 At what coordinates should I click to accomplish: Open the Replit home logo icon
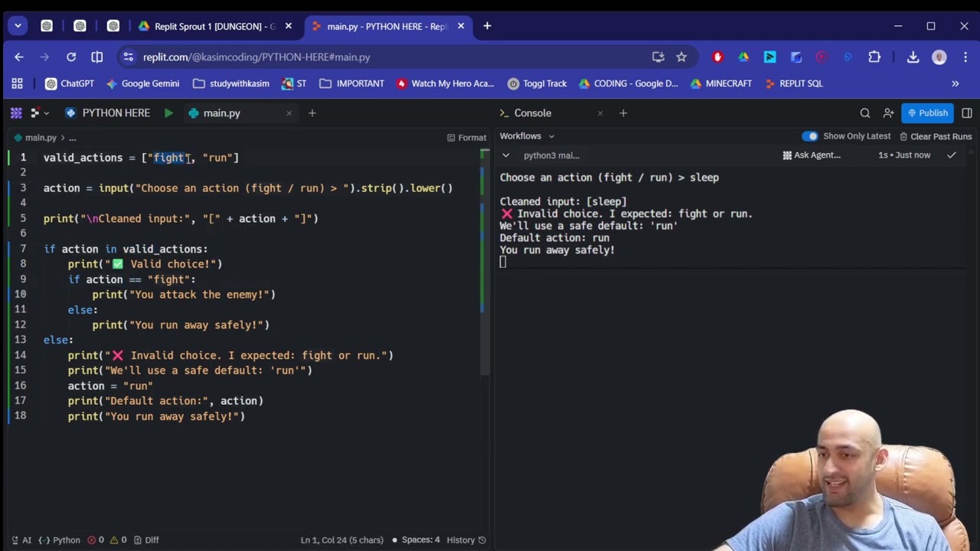pos(16,113)
